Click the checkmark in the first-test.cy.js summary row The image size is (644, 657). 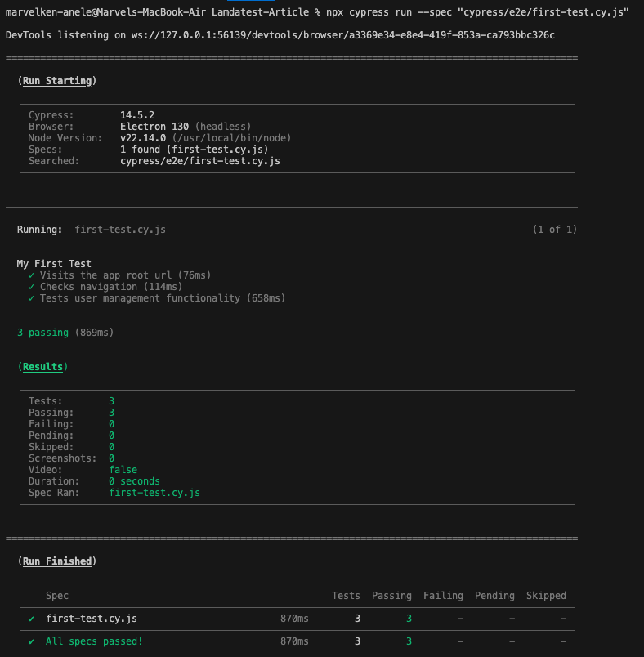coord(31,619)
